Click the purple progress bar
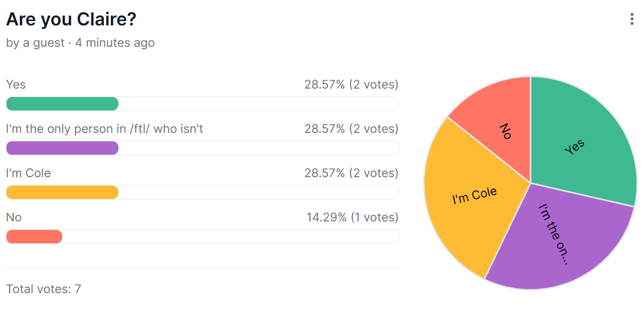 (x=62, y=148)
